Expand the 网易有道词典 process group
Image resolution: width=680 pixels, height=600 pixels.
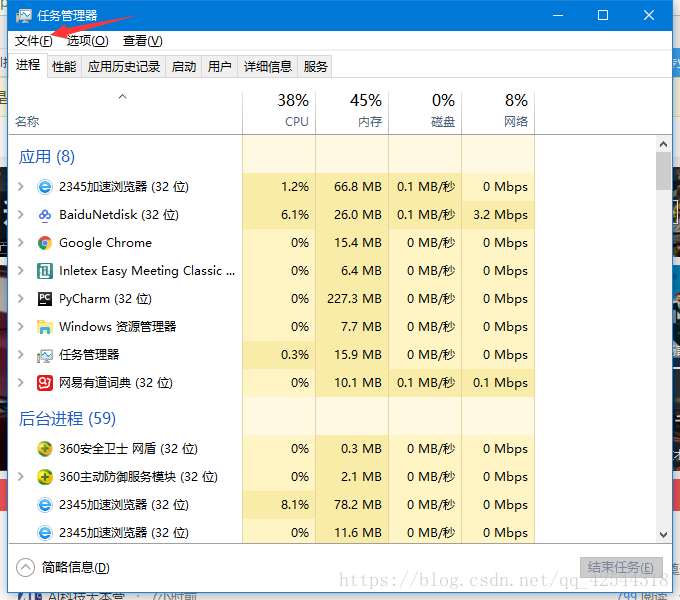tap(20, 383)
